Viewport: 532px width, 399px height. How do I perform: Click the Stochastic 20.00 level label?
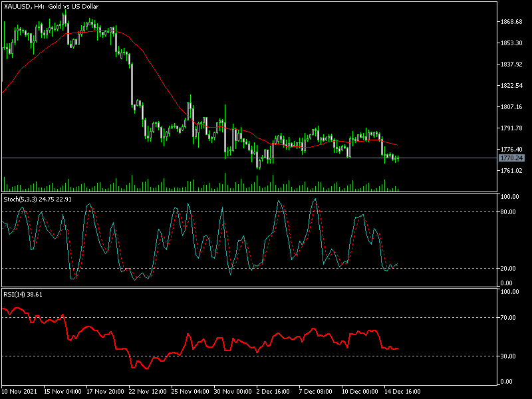[508, 269]
